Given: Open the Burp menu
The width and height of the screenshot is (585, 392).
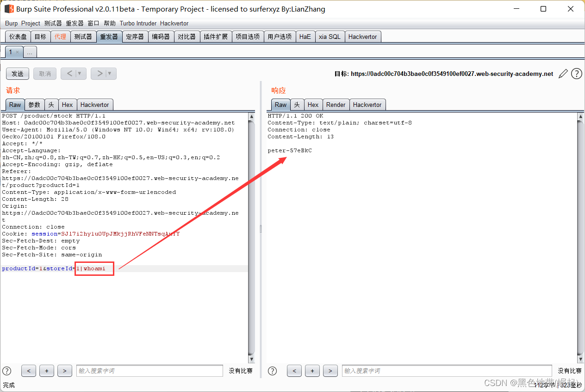Looking at the screenshot, I should (12, 23).
